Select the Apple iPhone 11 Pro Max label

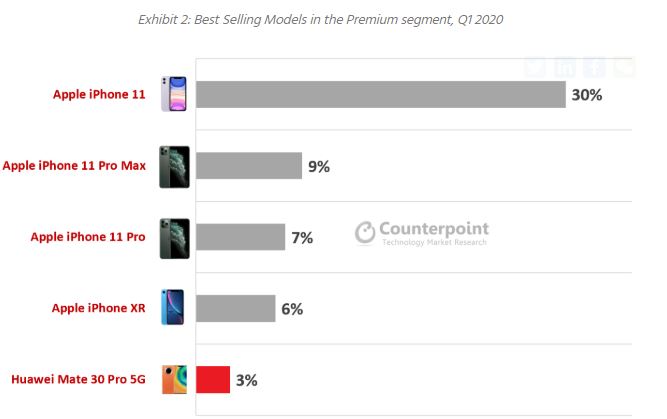click(x=75, y=166)
